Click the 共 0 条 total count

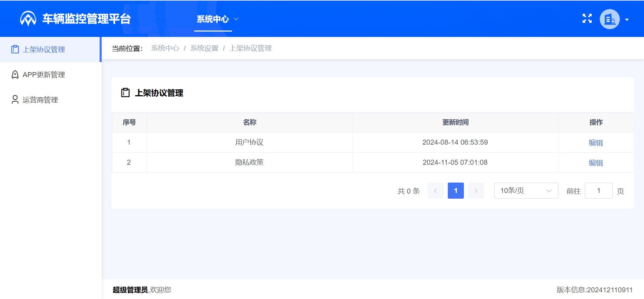point(409,191)
